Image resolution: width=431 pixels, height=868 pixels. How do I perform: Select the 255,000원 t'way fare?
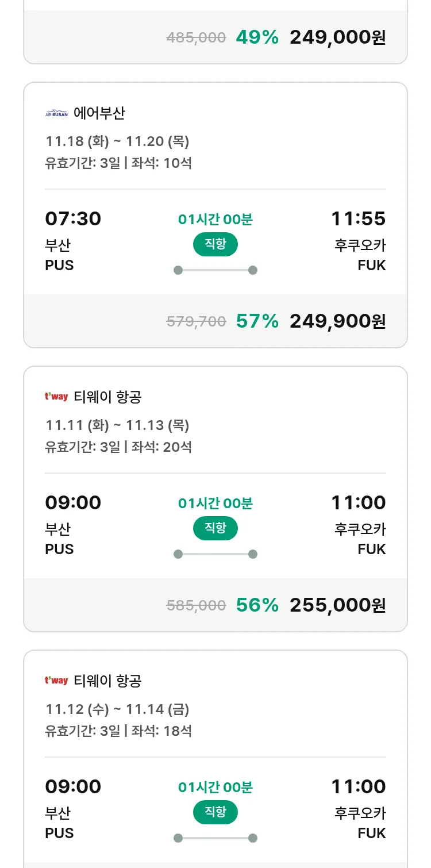pyautogui.click(x=337, y=605)
